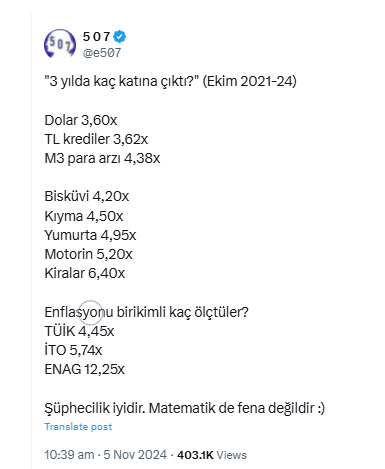Open the 507 profile avatar
This screenshot has height=469, width=385.
(60, 44)
